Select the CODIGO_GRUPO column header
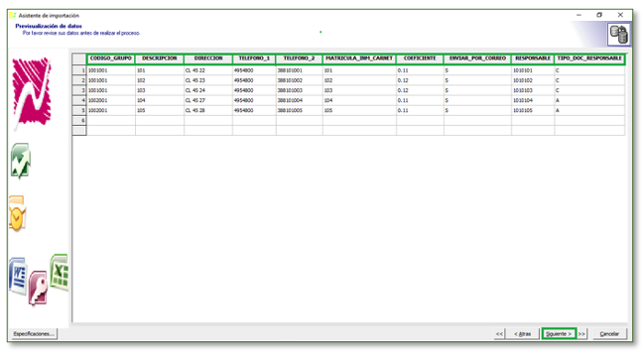This screenshot has width=644, height=357. (x=111, y=59)
